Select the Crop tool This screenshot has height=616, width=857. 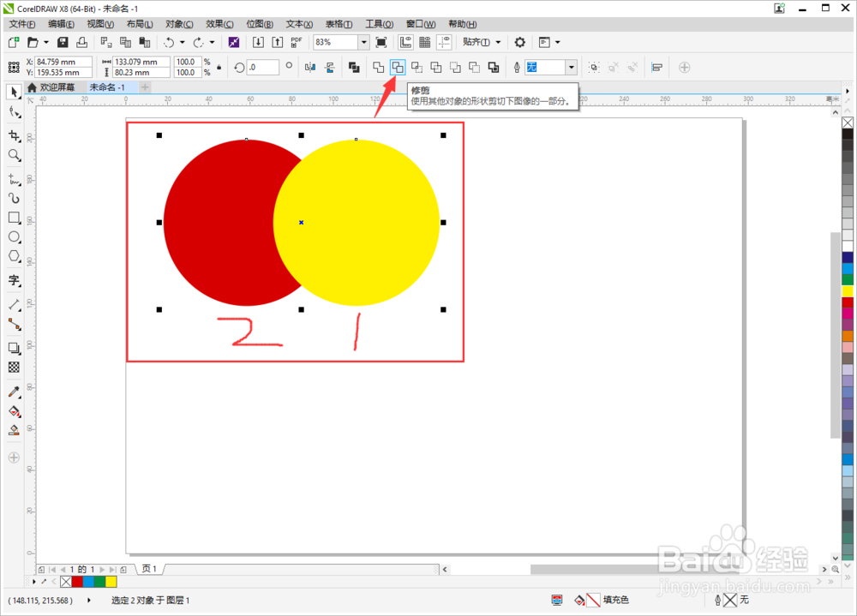click(15, 135)
